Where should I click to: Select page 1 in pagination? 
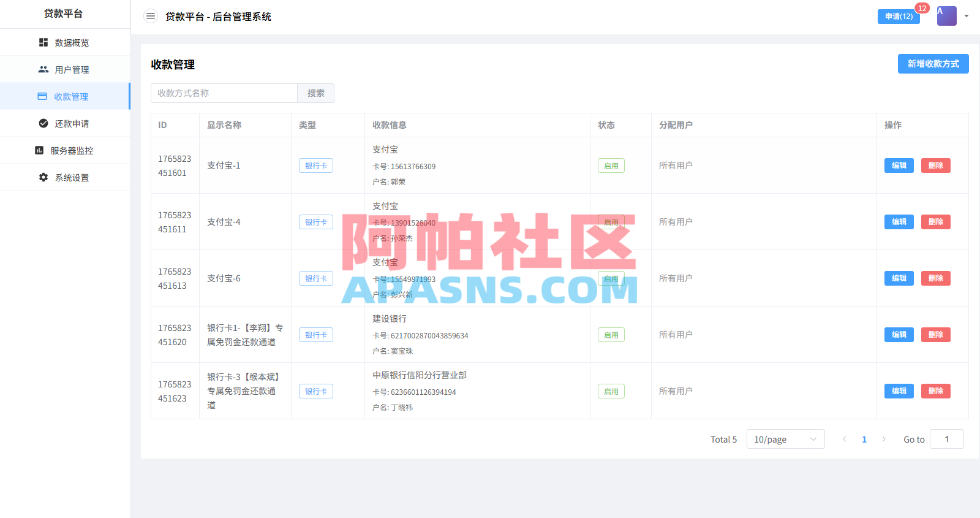click(x=864, y=439)
